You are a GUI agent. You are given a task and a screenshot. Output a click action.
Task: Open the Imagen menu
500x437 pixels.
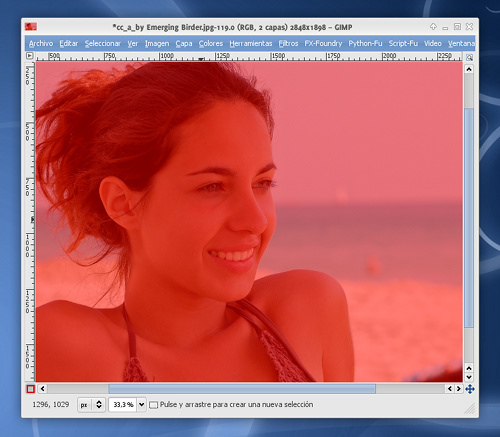tap(157, 44)
